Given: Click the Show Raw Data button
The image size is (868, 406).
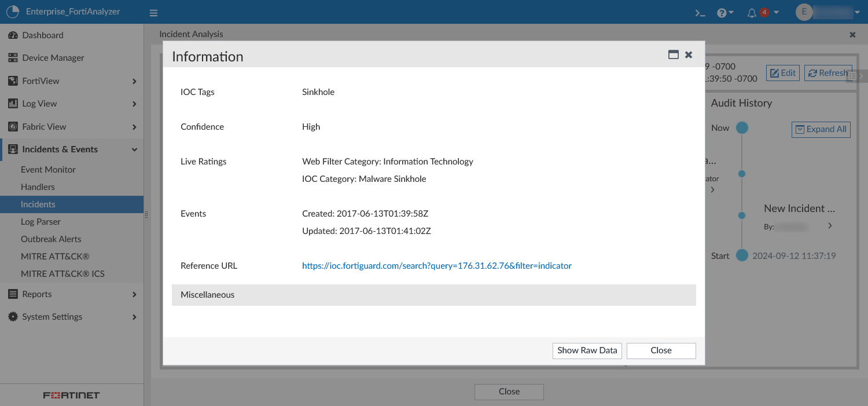Looking at the screenshot, I should pyautogui.click(x=587, y=350).
